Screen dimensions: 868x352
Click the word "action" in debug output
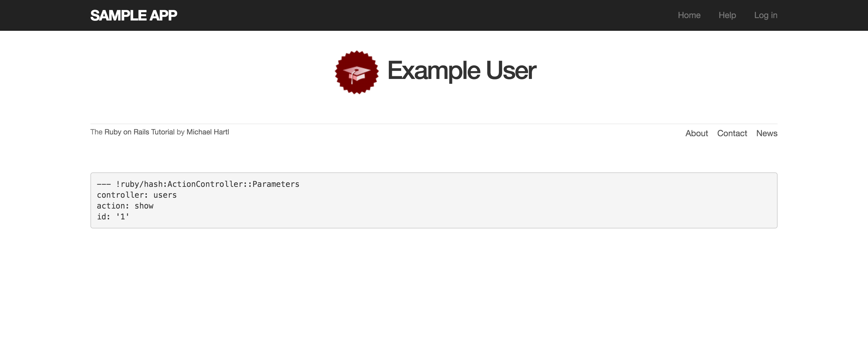(x=111, y=206)
